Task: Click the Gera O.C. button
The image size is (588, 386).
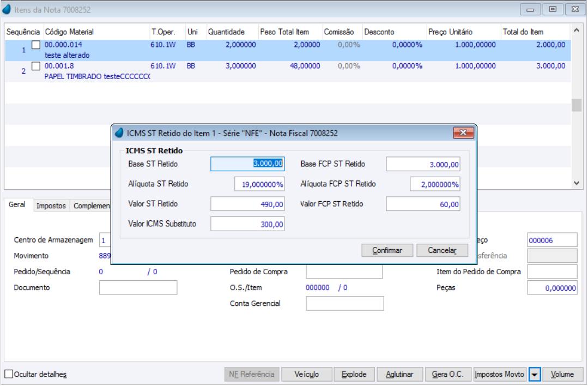Action: [x=448, y=375]
